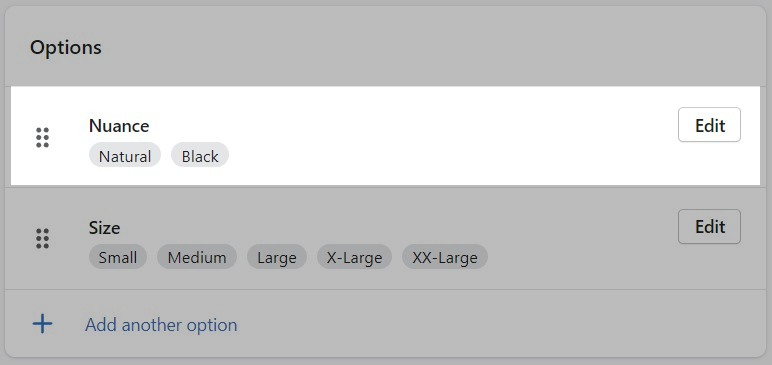Open the Add another option link
Image resolution: width=772 pixels, height=365 pixels.
pos(161,325)
